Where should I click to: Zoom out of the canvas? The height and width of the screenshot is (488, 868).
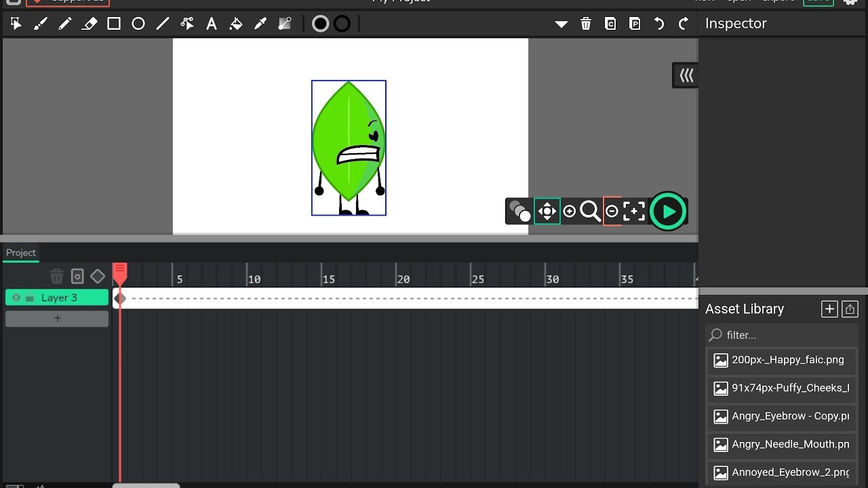point(612,211)
